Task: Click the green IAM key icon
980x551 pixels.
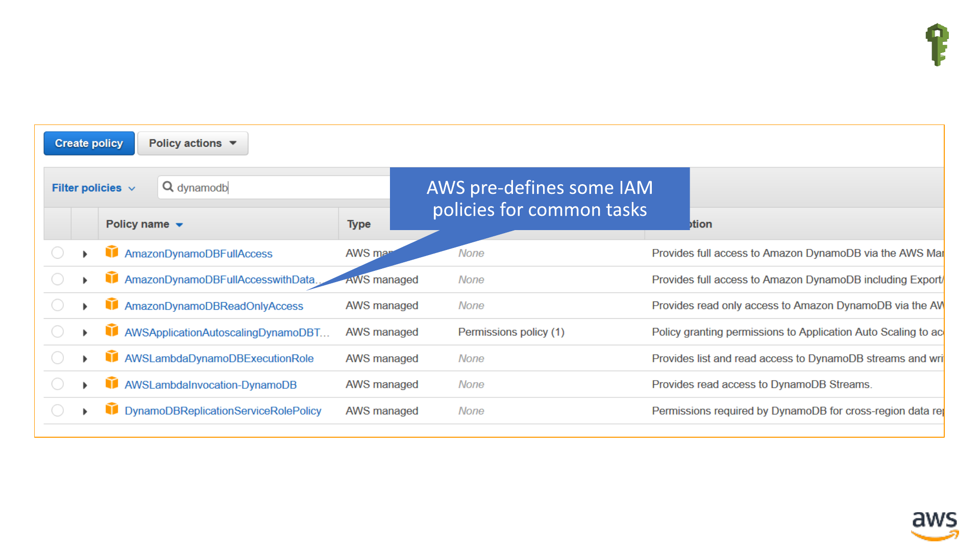Action: point(937,44)
